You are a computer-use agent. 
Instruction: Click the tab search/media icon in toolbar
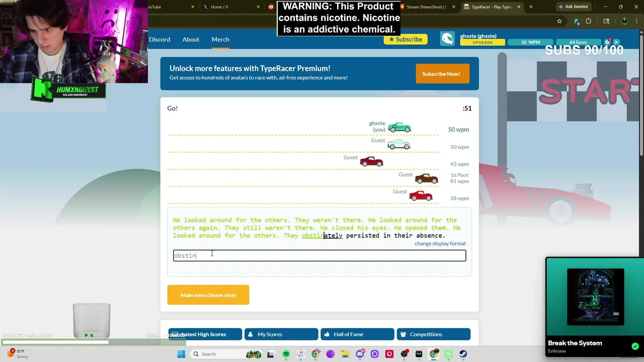(x=606, y=21)
